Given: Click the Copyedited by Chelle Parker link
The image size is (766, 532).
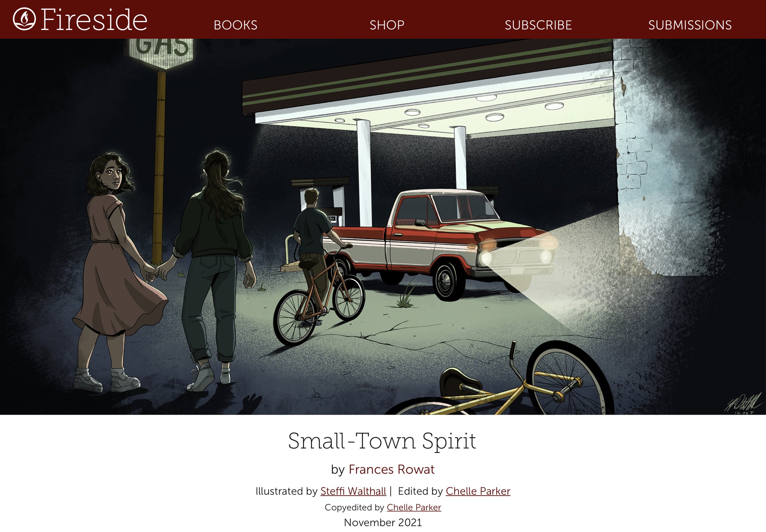Looking at the screenshot, I should (414, 507).
